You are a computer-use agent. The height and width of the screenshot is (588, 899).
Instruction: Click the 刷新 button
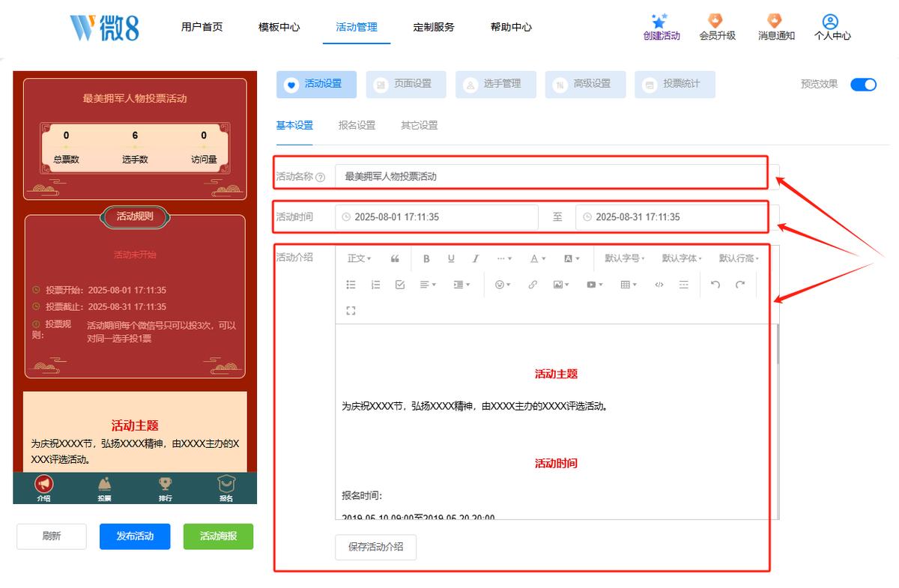point(52,536)
